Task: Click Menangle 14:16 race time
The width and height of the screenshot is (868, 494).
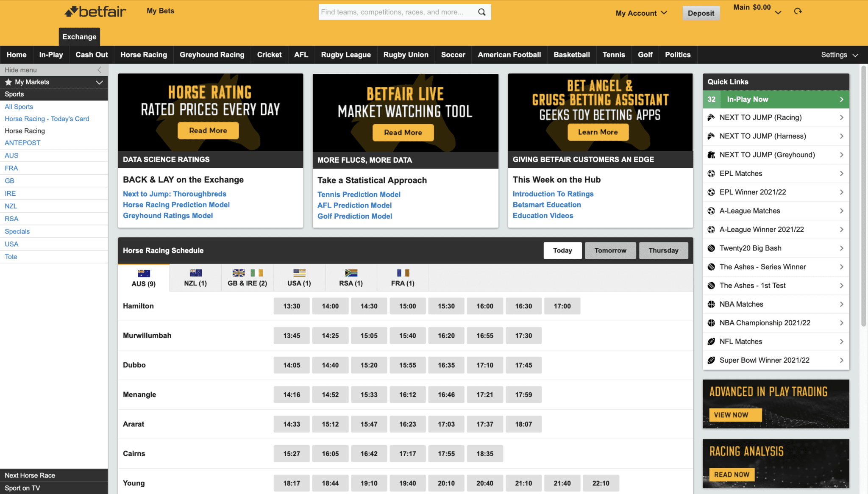Action: [292, 394]
